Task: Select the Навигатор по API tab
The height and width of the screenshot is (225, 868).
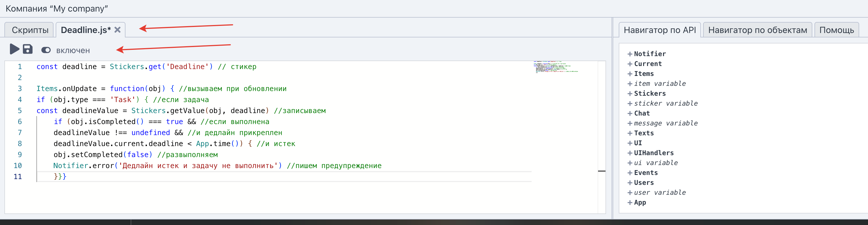Action: pyautogui.click(x=660, y=30)
